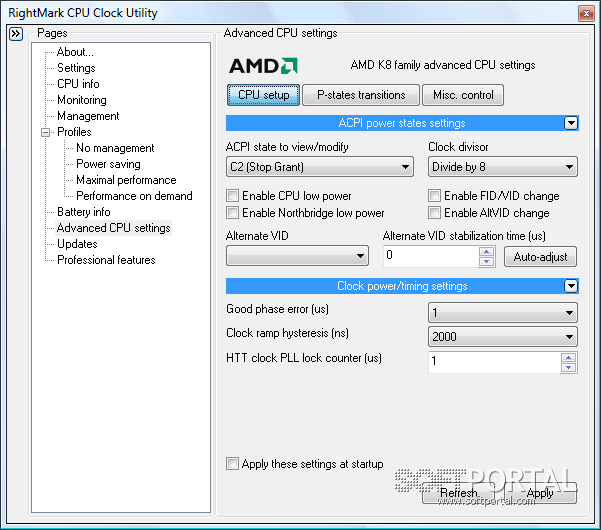
Task: Click the Auto-adjust button
Action: click(540, 257)
